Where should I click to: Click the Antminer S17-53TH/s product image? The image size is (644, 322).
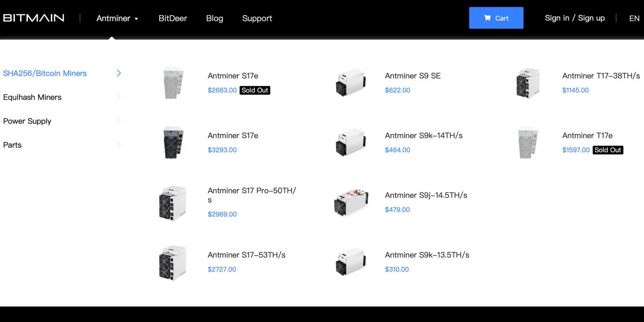click(173, 262)
